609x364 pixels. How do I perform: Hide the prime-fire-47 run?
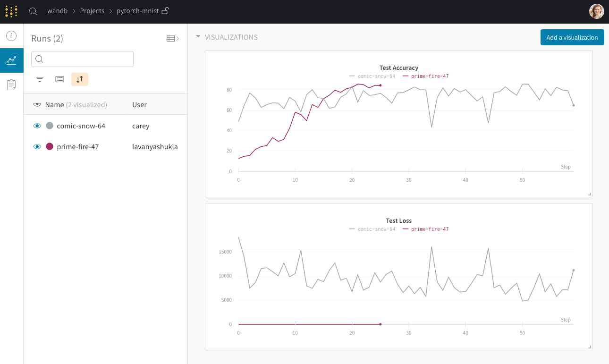(x=37, y=147)
